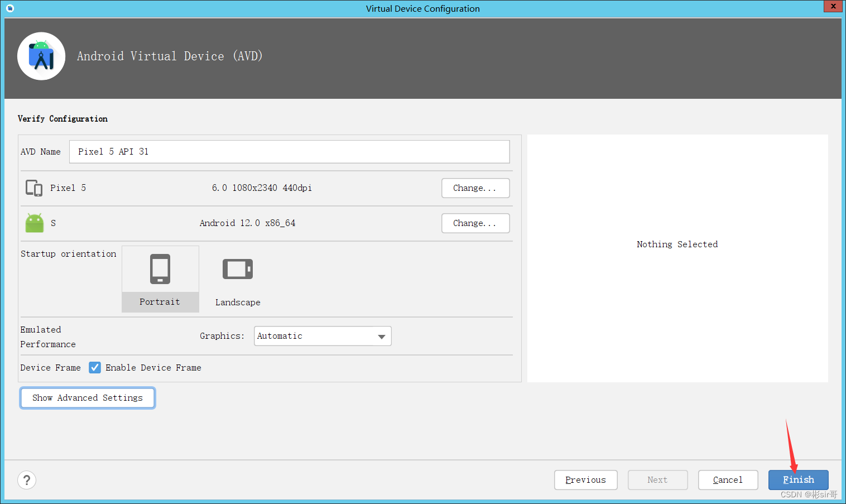Click the 'S' system image release name
The image size is (846, 504).
[54, 223]
